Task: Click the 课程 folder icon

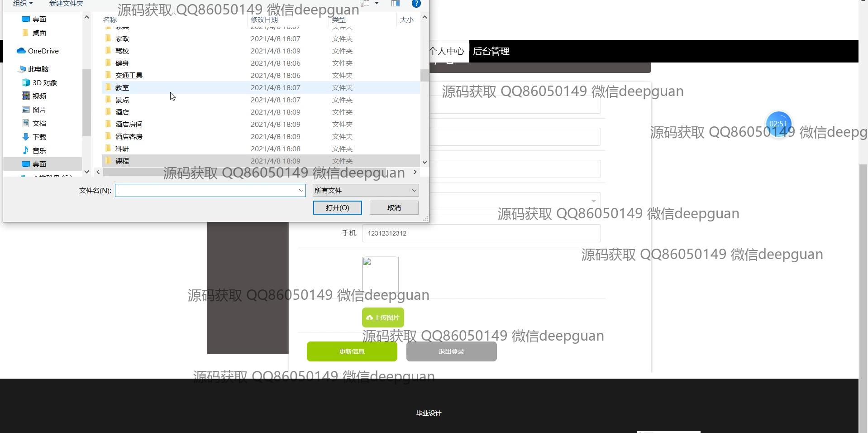Action: (108, 161)
